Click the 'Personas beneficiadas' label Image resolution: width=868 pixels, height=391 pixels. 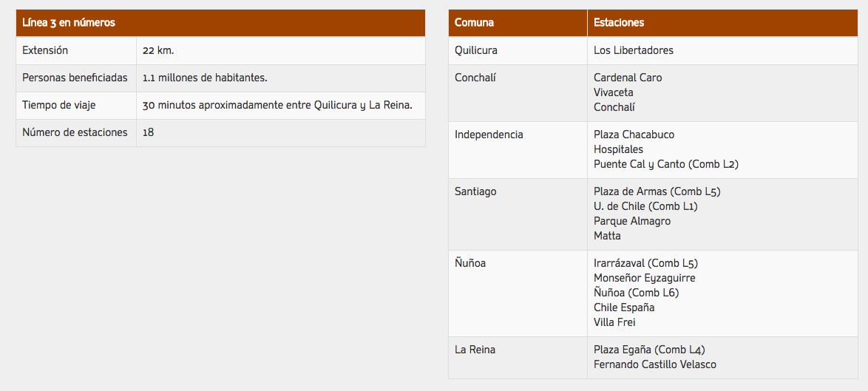point(75,78)
